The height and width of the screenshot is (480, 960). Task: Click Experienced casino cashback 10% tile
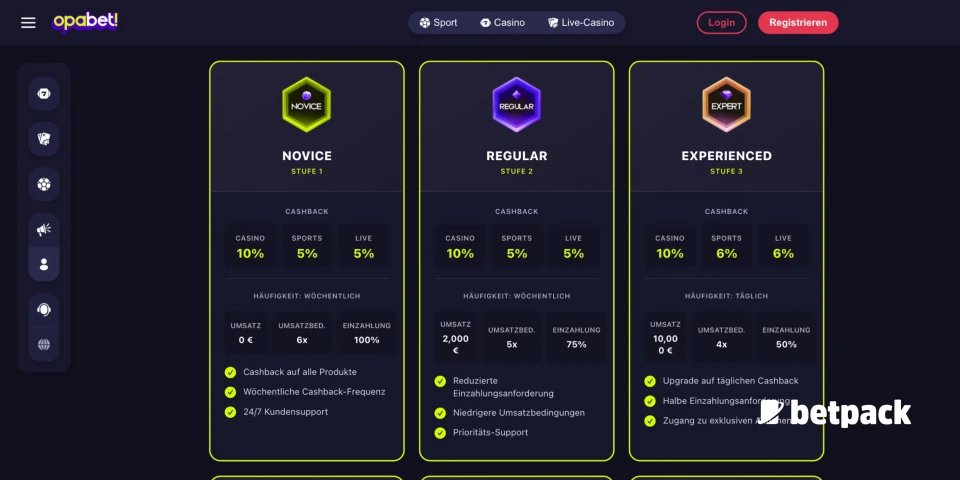(x=669, y=246)
